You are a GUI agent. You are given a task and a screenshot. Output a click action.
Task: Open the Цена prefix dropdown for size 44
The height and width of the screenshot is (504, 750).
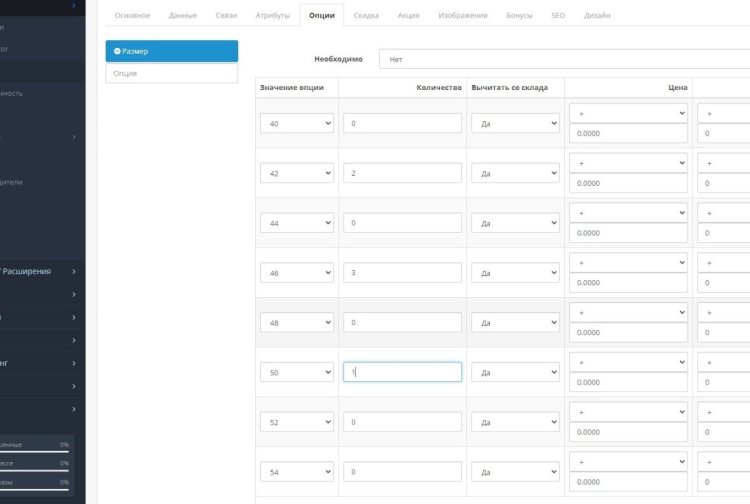628,214
